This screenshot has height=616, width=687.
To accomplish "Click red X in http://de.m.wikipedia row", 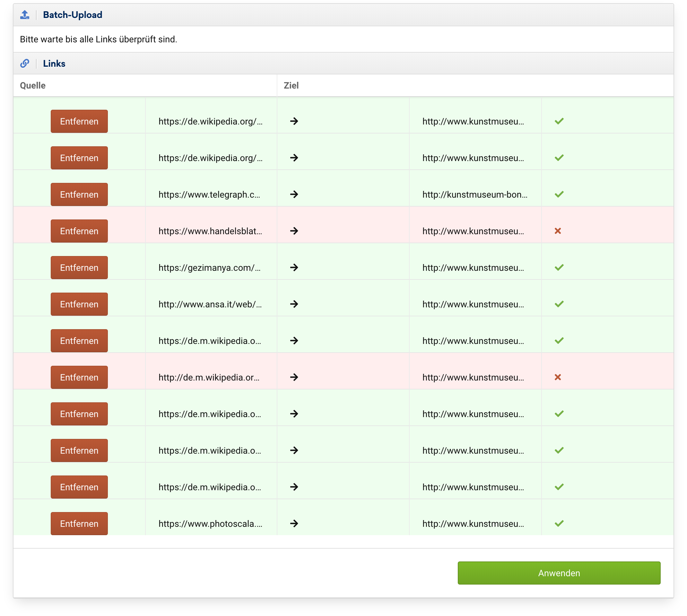I will pyautogui.click(x=558, y=377).
